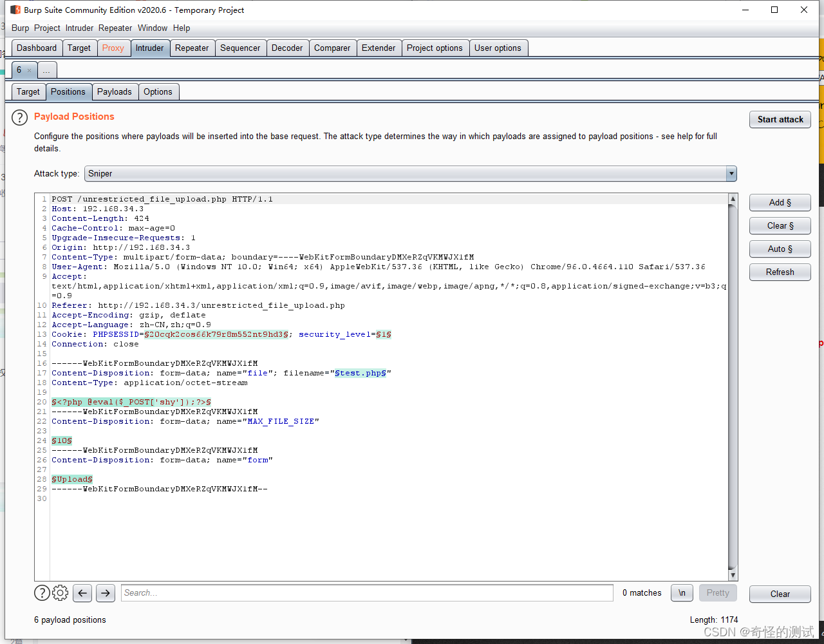Open new Intruder tab with the ... tab
Viewport: 824px width, 644px height.
[x=47, y=70]
